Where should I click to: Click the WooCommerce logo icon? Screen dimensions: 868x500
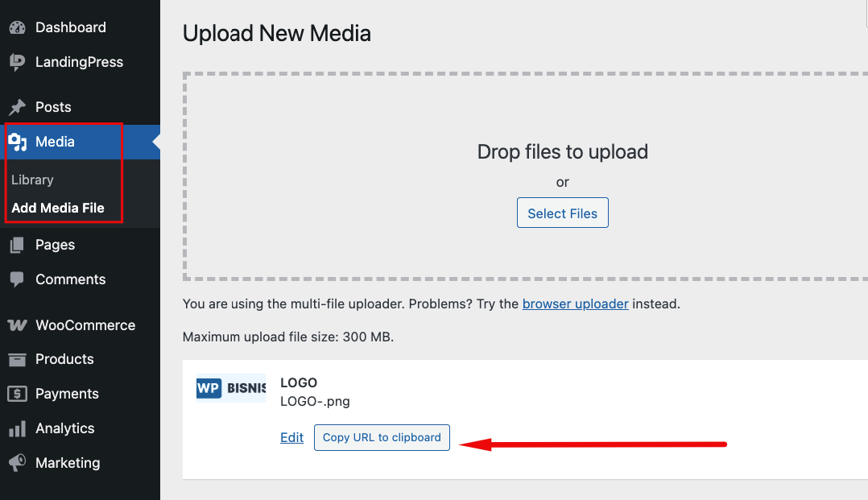[17, 325]
